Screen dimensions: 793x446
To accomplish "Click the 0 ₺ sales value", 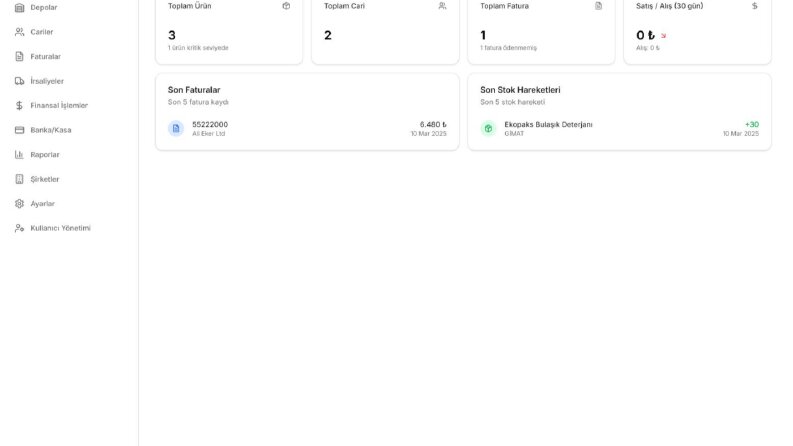I will pyautogui.click(x=645, y=35).
